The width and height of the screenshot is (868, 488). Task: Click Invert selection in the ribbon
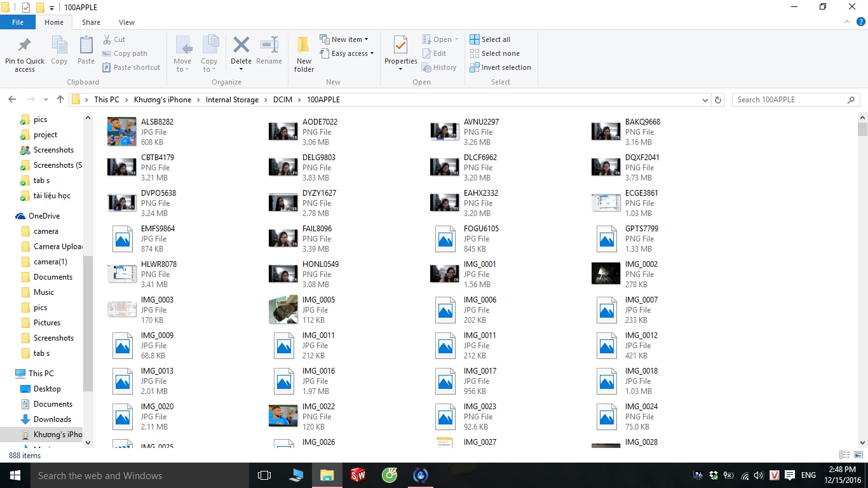click(500, 67)
